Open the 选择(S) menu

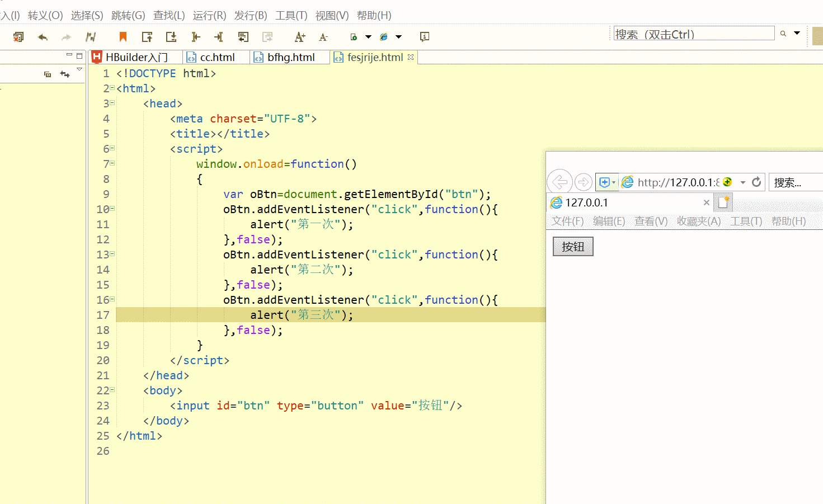(x=87, y=16)
